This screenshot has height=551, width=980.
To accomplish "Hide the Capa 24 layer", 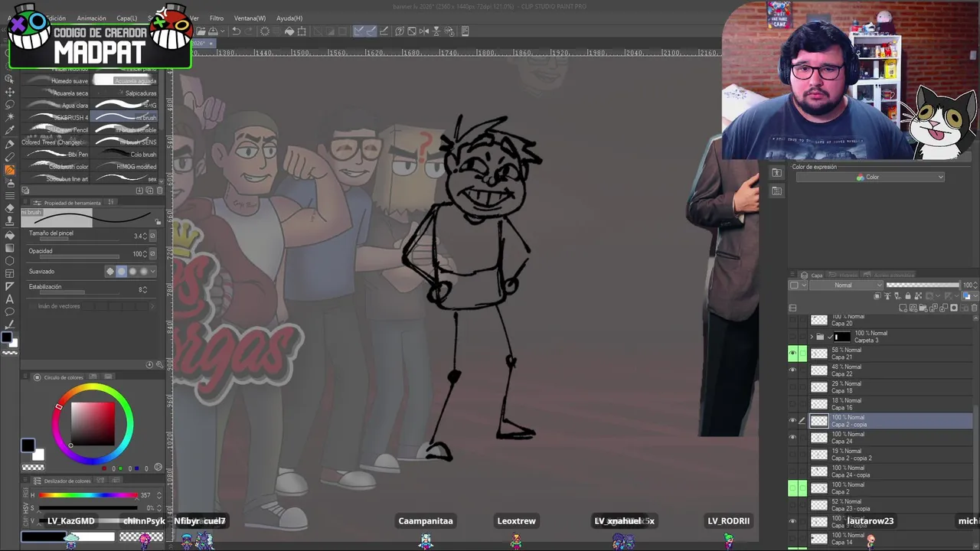I will 793,437.
